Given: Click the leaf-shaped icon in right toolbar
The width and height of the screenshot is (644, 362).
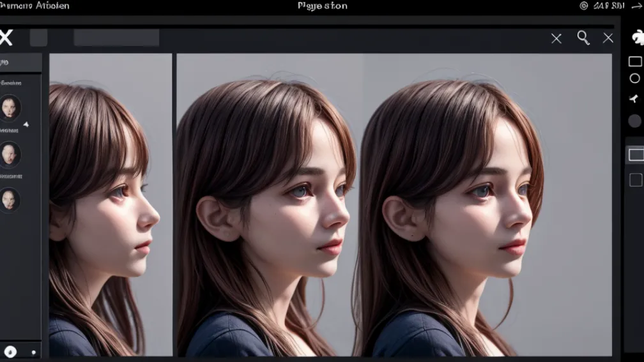Looking at the screenshot, I should [x=637, y=38].
